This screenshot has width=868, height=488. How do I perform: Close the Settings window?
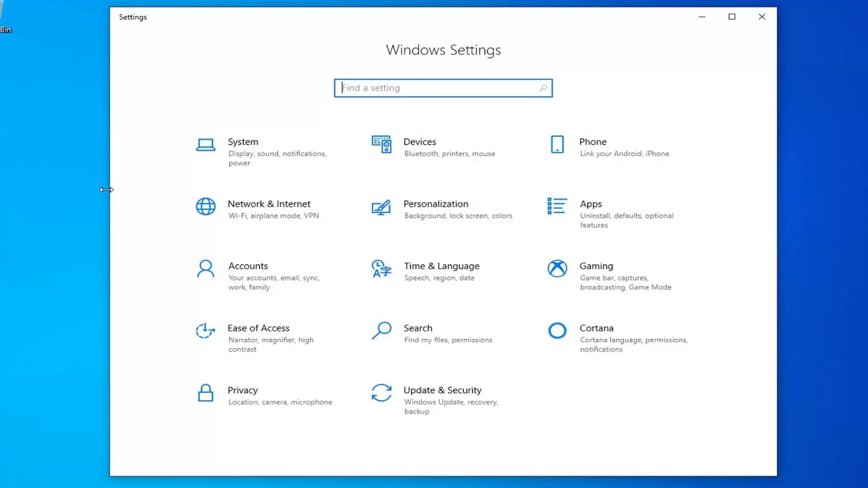coord(762,17)
